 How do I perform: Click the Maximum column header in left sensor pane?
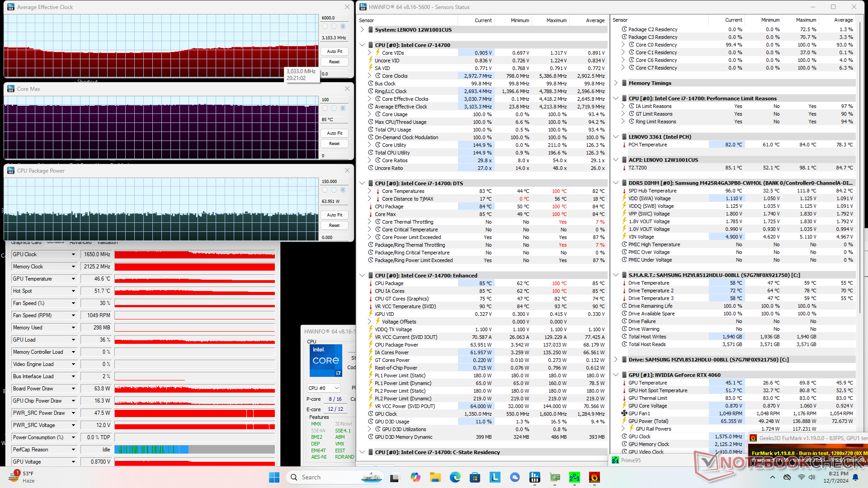[551, 20]
